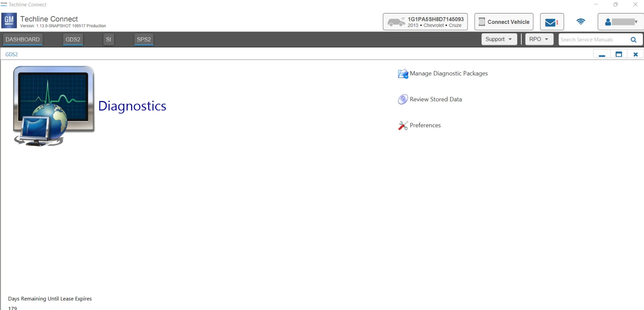
Task: Click the Review Stored Data disc icon
Action: tap(403, 99)
